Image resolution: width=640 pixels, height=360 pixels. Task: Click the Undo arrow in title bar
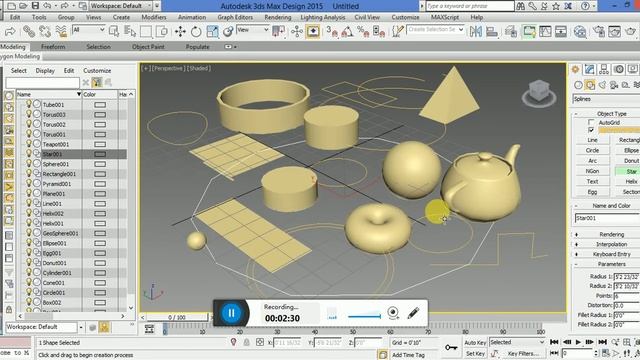[x=48, y=6]
